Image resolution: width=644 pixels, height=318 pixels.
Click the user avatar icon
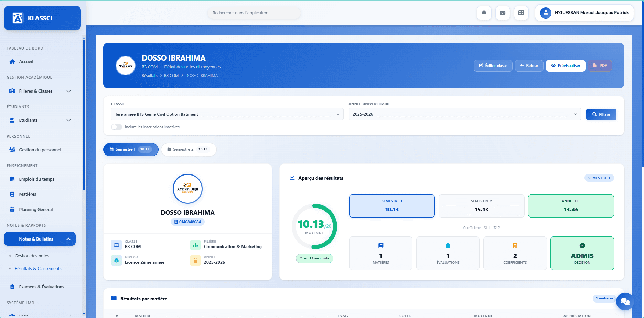(546, 13)
